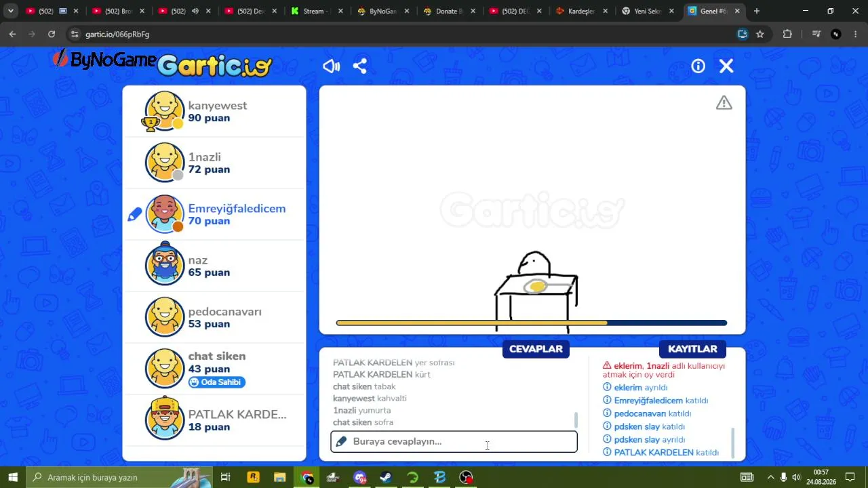Open the media controls icon in Chrome toolbar
Screen dimensions: 868x488
[816, 34]
